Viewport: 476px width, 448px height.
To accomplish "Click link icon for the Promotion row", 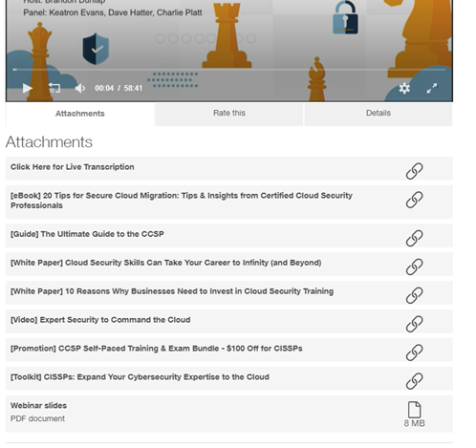I will tap(414, 352).
